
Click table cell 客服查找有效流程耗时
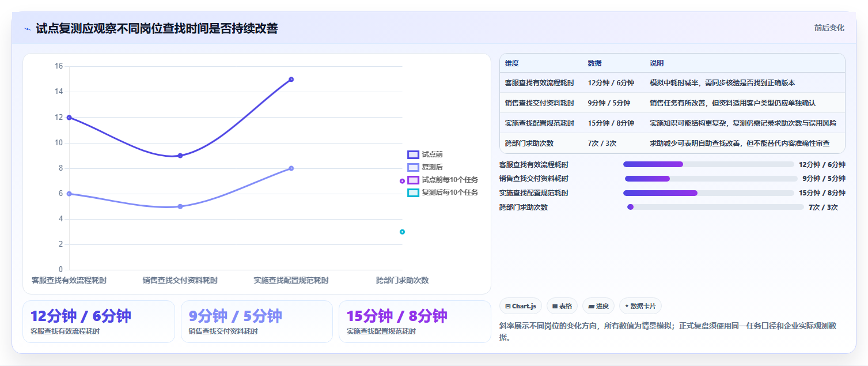pos(540,83)
